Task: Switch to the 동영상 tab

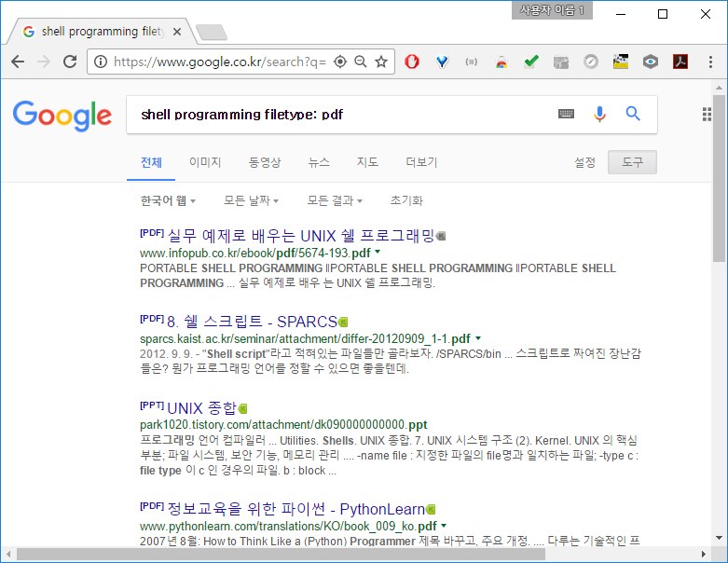Action: tap(265, 162)
